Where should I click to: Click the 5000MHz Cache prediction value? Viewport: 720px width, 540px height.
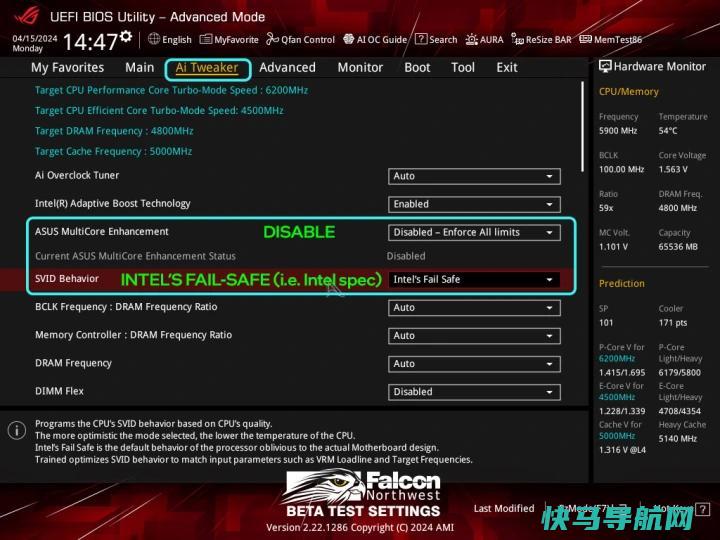pyautogui.click(x=617, y=436)
